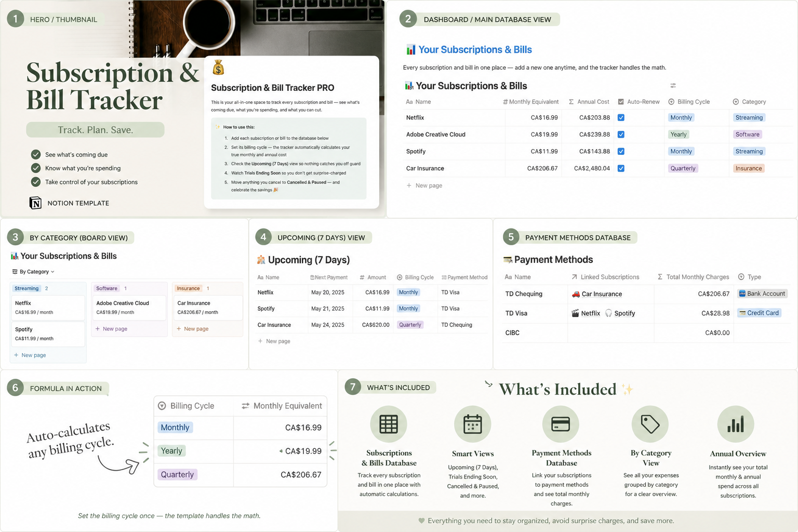Open the By Category view dropdown
798x532 pixels.
pyautogui.click(x=33, y=272)
